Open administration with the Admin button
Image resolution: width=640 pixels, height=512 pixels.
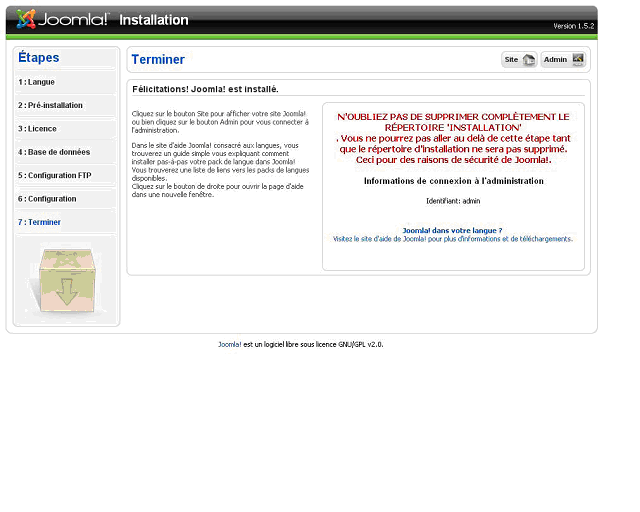(x=563, y=60)
